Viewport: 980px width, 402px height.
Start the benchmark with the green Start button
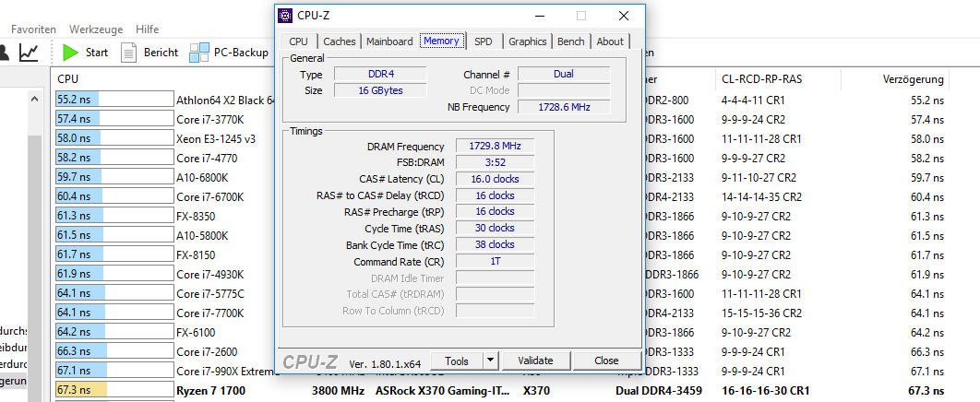85,53
